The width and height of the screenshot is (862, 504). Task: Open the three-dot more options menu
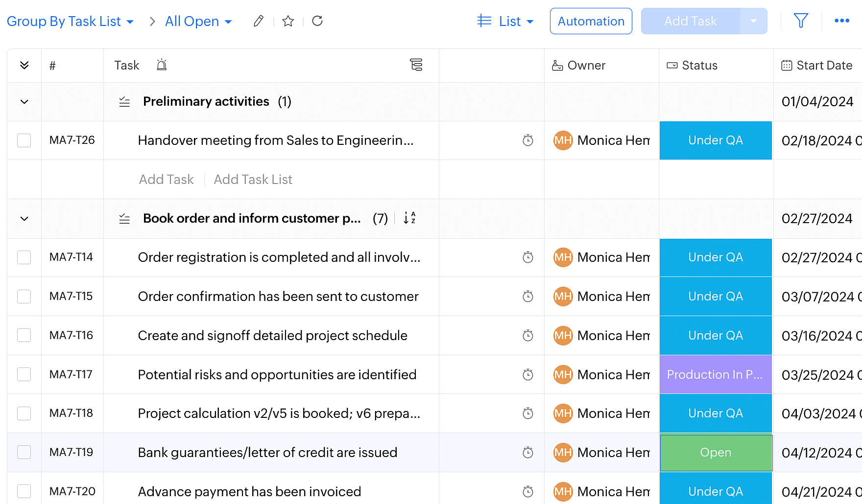[841, 21]
